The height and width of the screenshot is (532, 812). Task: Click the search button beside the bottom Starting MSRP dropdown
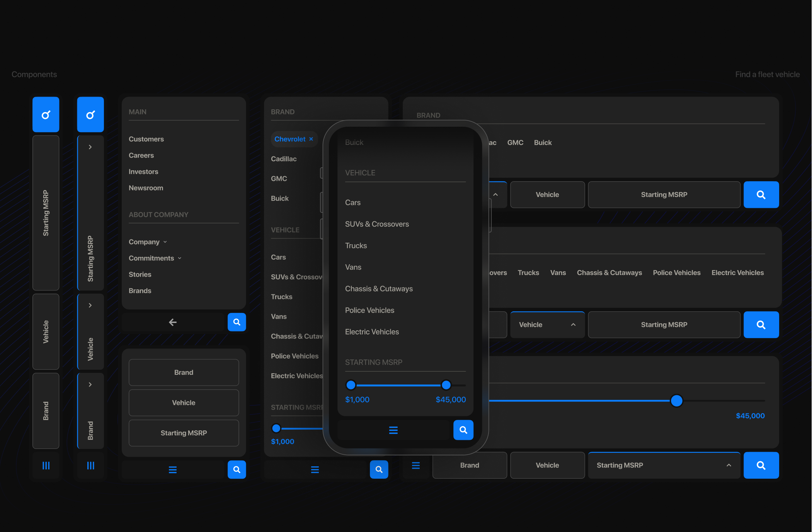point(761,465)
